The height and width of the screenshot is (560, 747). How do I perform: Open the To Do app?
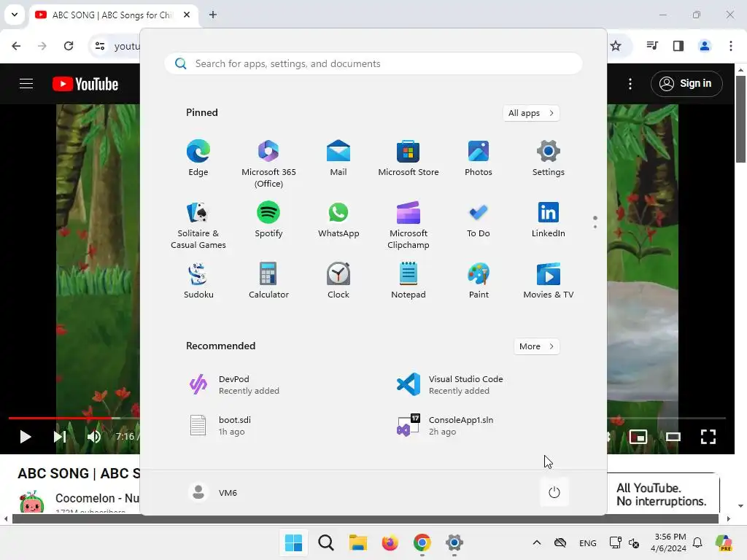pos(479,219)
